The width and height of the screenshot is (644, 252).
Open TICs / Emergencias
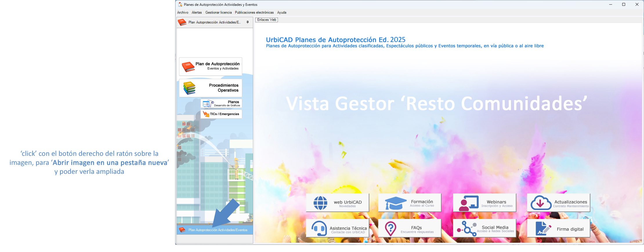tap(221, 114)
